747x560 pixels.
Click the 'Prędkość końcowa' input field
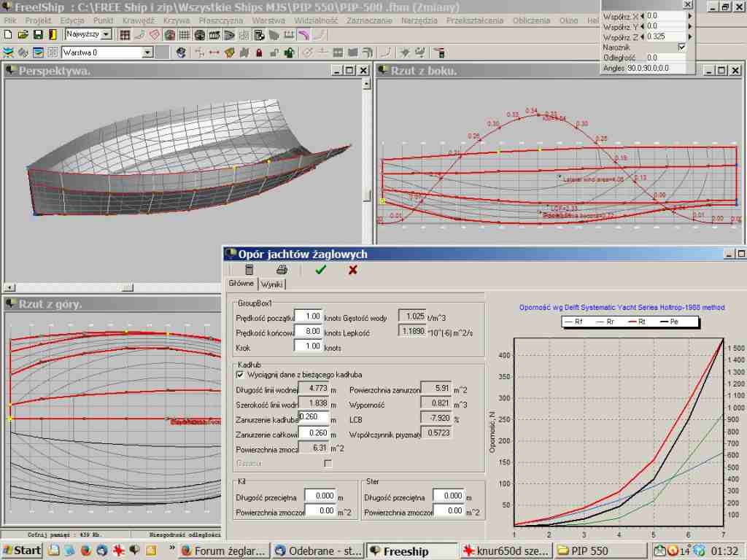[309, 332]
